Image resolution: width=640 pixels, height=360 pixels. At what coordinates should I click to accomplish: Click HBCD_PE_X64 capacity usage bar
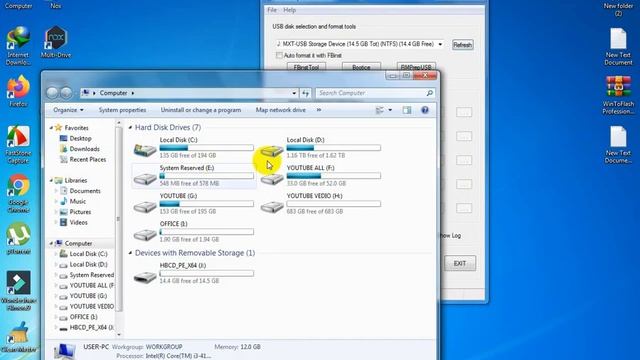[206, 273]
